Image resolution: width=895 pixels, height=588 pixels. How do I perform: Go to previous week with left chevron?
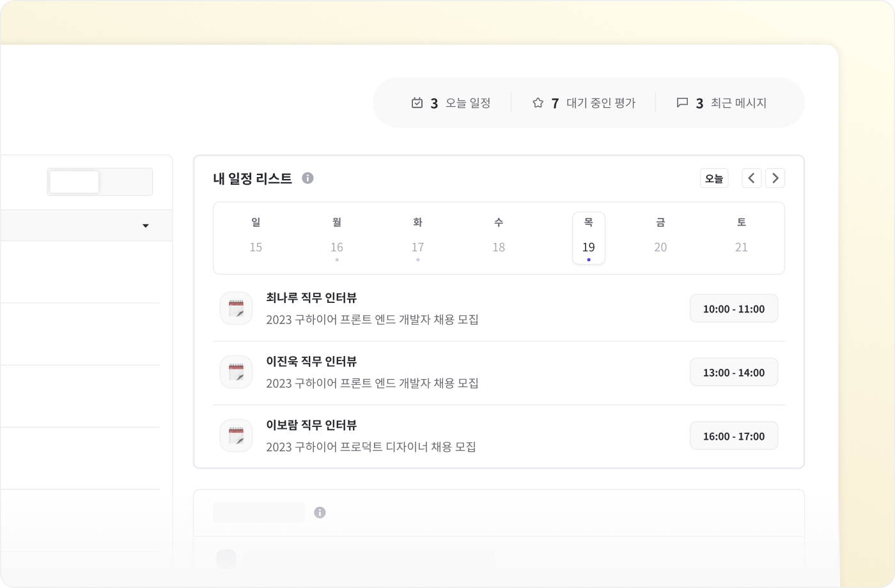point(752,178)
